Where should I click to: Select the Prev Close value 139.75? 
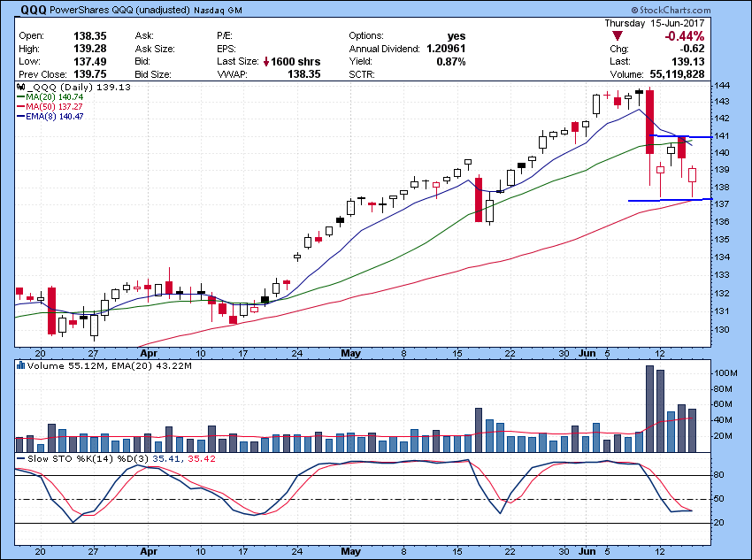[x=89, y=74]
